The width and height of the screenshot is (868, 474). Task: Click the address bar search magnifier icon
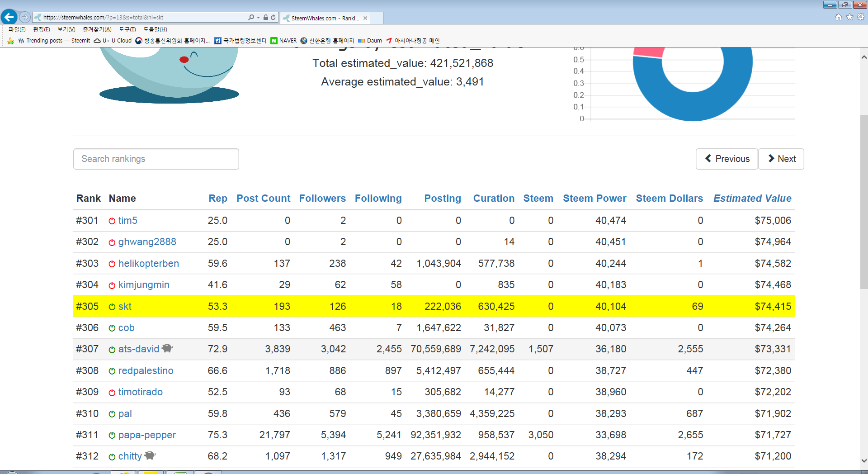tap(251, 17)
